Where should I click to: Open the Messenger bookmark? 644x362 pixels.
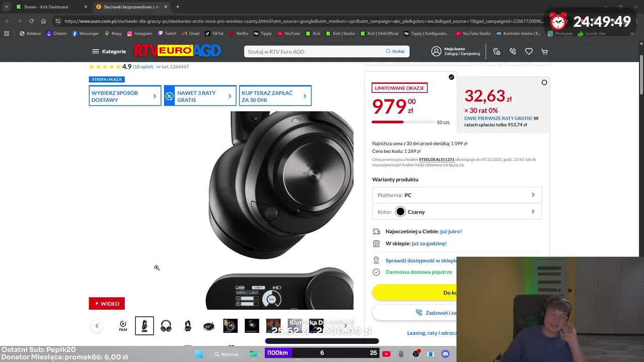(x=86, y=34)
